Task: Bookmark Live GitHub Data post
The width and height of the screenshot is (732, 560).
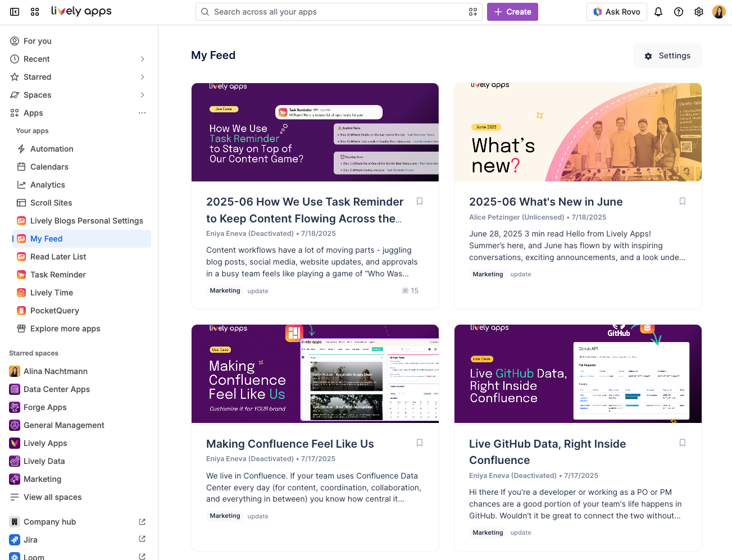Action: coord(683,443)
